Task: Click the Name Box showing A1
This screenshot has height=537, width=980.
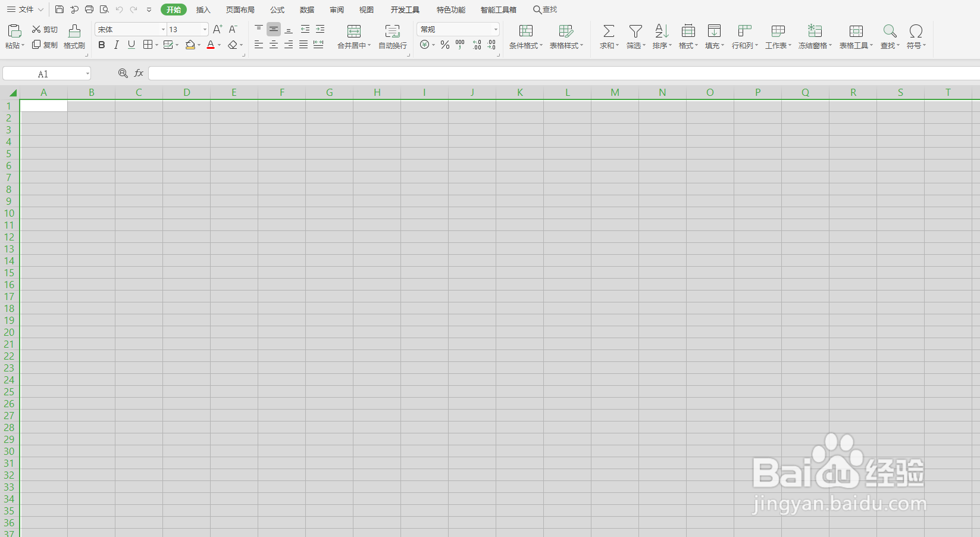Action: pos(46,73)
